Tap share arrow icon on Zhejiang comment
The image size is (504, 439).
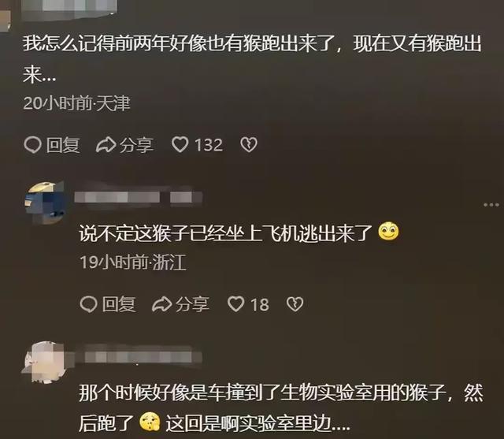[162, 304]
